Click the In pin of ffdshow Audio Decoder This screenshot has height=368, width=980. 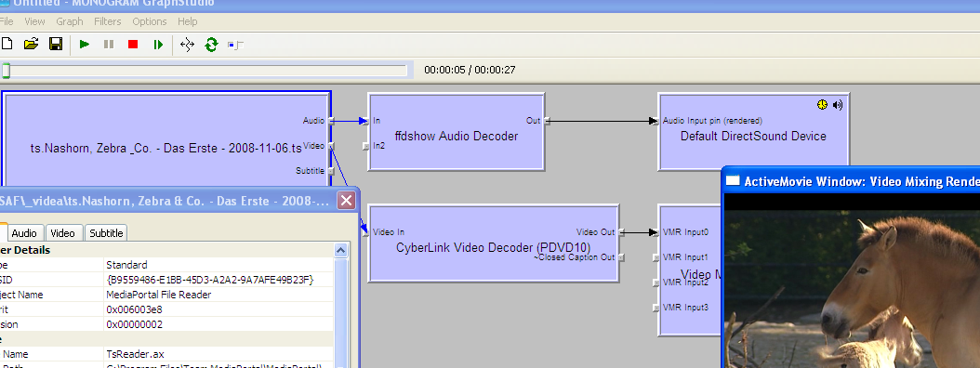click(x=366, y=121)
